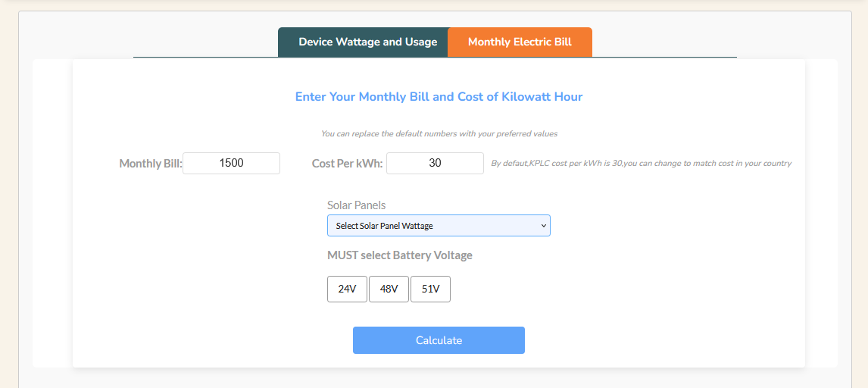
Task: Pick the 51V battery voltage option
Action: tap(430, 289)
